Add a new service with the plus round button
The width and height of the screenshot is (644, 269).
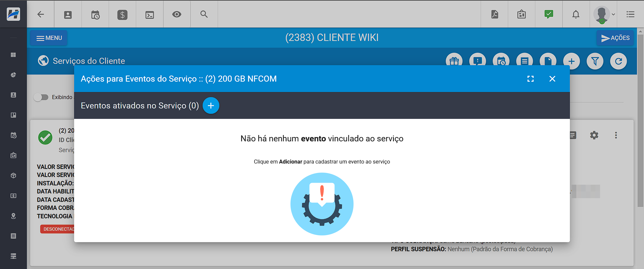(x=572, y=61)
